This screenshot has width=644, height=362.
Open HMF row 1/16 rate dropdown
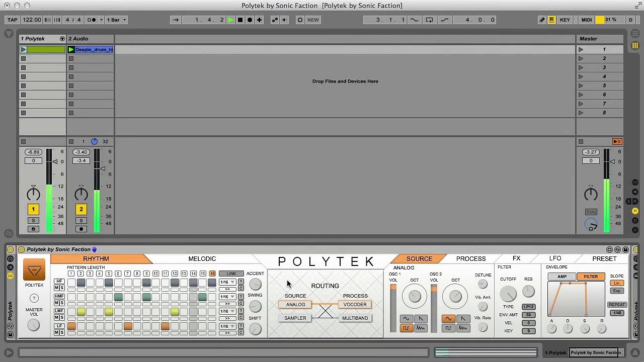click(x=227, y=297)
